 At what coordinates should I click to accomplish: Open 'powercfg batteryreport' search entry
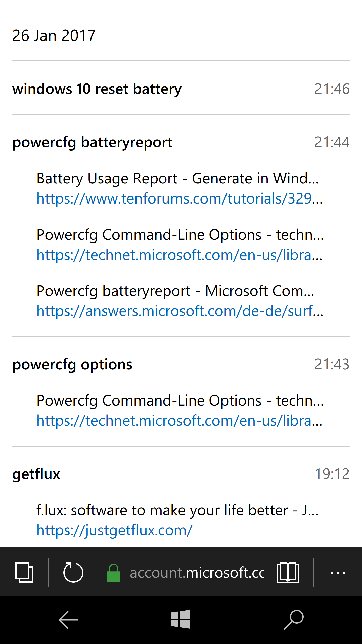(x=181, y=142)
